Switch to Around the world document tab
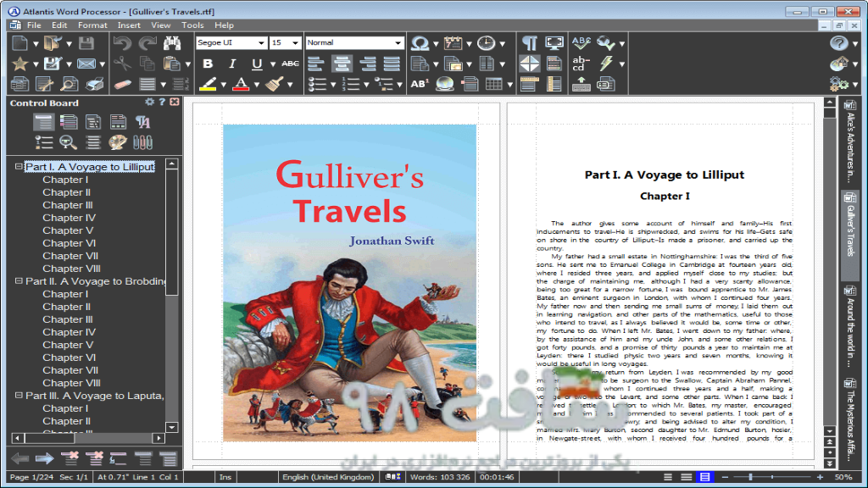Screen dimensions: 868x488 pos(849,326)
